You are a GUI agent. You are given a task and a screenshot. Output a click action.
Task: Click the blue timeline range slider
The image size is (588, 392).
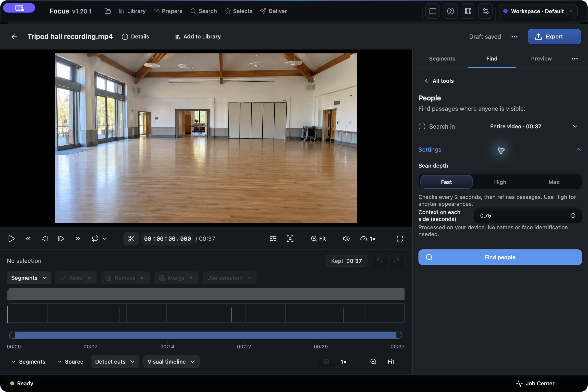(x=206, y=335)
